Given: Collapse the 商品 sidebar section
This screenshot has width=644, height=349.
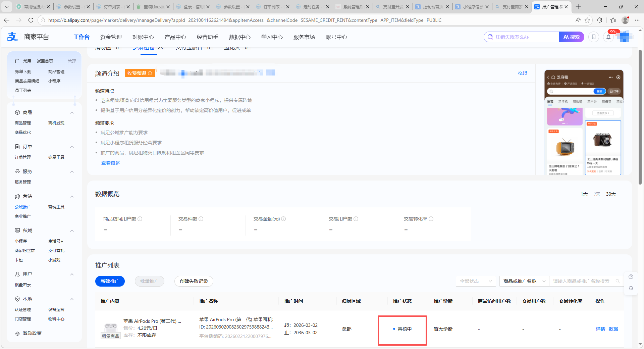Looking at the screenshot, I should click(72, 112).
